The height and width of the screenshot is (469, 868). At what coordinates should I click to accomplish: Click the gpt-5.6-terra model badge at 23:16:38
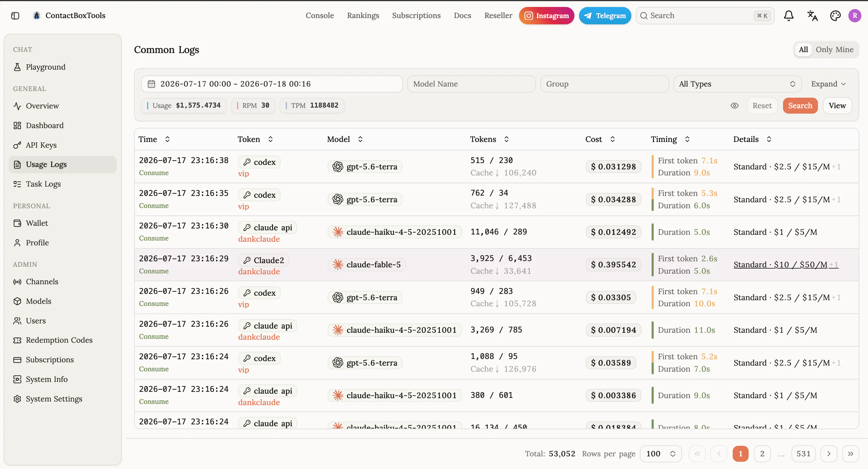coord(365,167)
